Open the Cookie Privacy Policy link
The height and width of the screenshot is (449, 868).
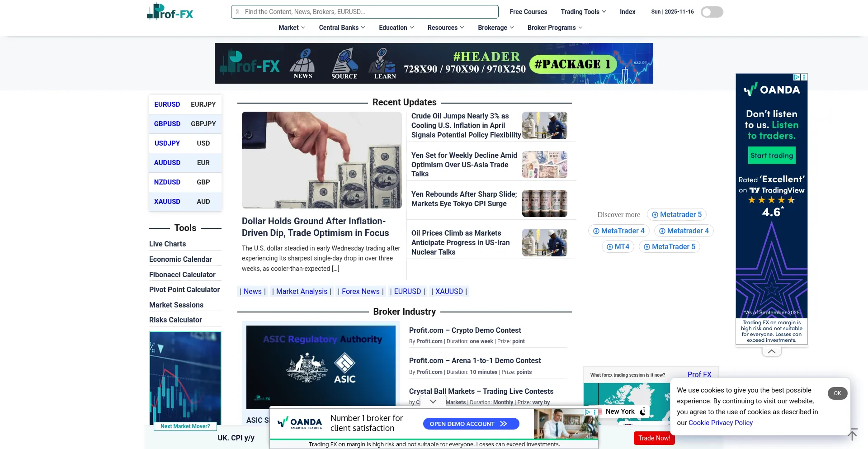pyautogui.click(x=720, y=423)
